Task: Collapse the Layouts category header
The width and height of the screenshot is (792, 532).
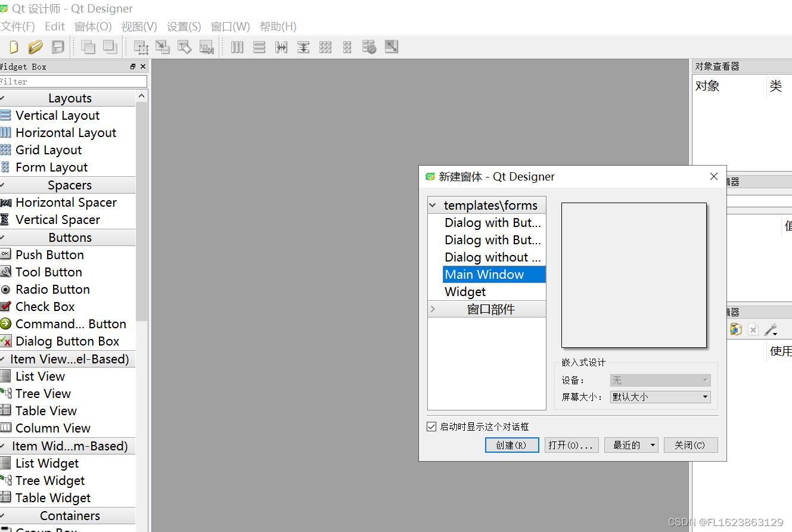Action: [67, 98]
